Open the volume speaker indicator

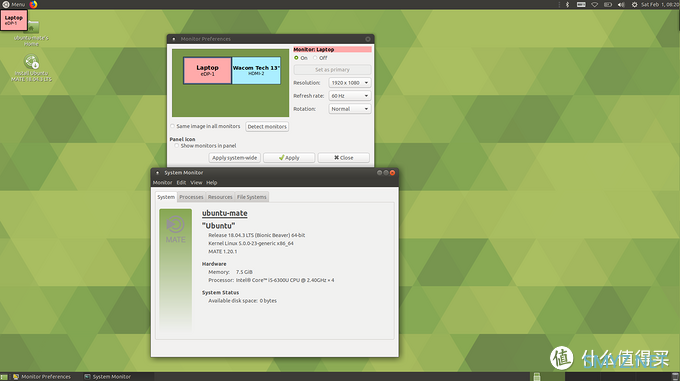[x=621, y=4]
